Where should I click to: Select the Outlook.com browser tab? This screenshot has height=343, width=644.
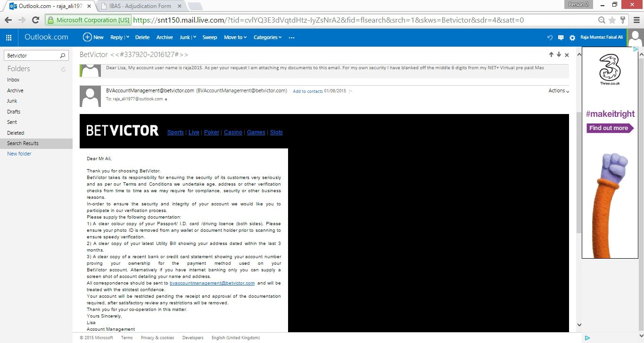coord(50,6)
